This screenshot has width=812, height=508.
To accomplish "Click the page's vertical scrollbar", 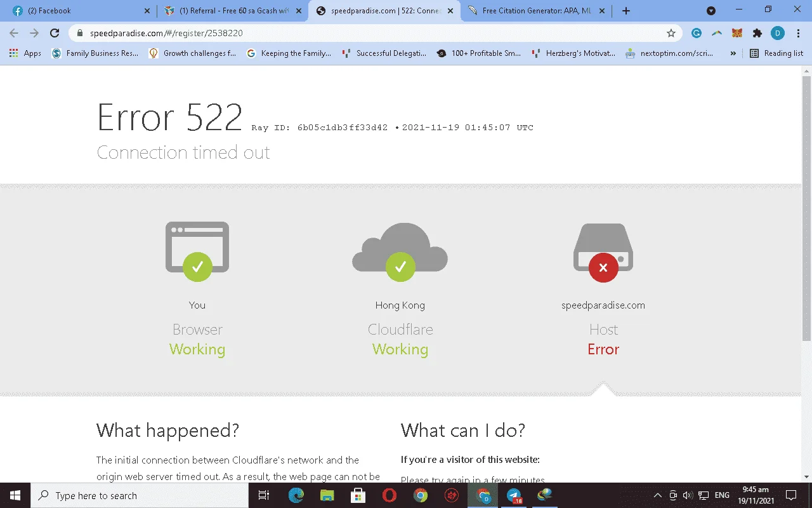I will tap(807, 210).
